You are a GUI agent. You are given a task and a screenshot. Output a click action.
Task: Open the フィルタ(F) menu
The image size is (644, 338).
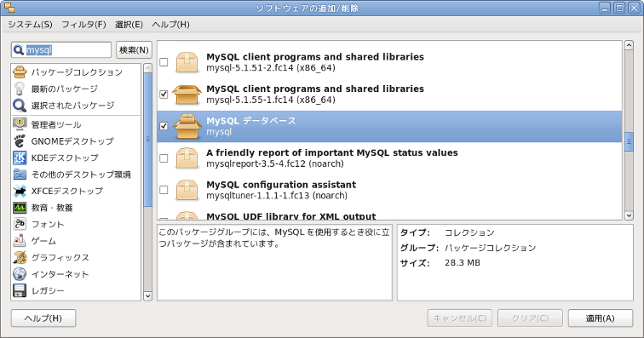(83, 25)
